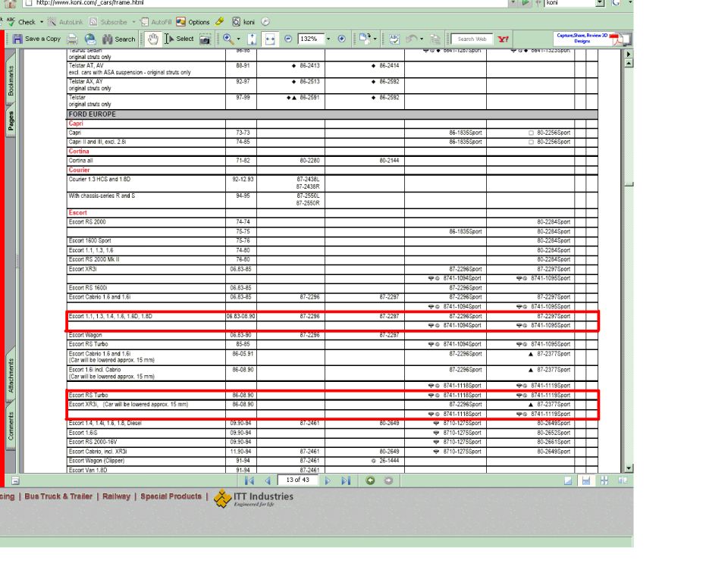Click the zoom in plus button
The width and height of the screenshot is (728, 582).
pos(342,39)
